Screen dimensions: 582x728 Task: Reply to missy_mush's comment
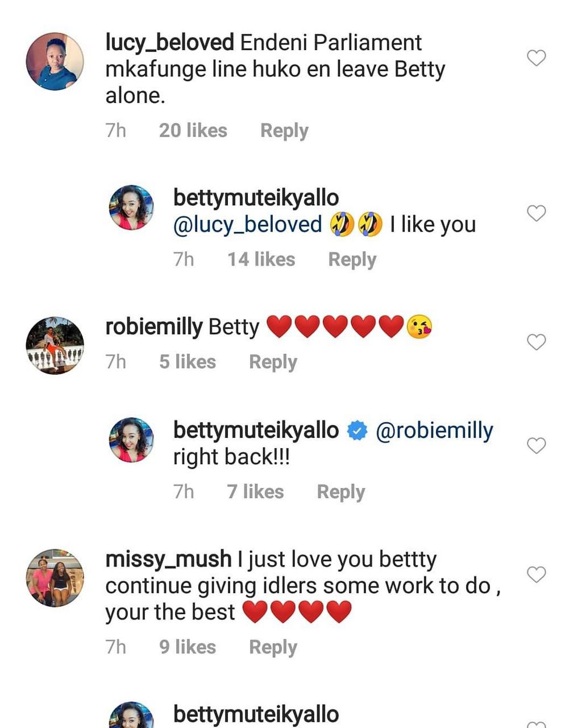273,647
